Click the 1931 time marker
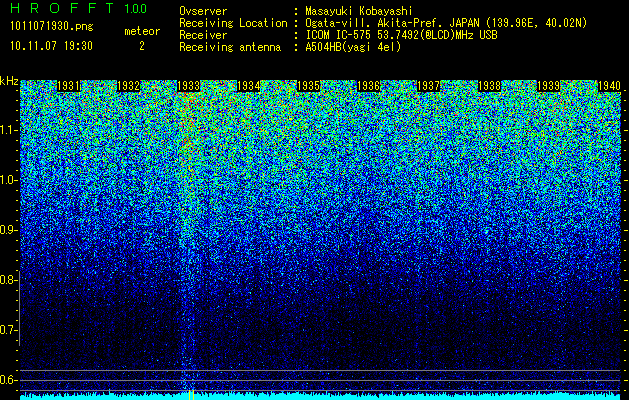 68,86
